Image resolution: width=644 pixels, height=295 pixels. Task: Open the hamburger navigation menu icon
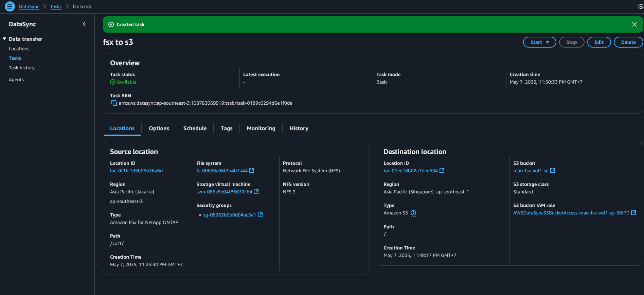pos(10,6)
